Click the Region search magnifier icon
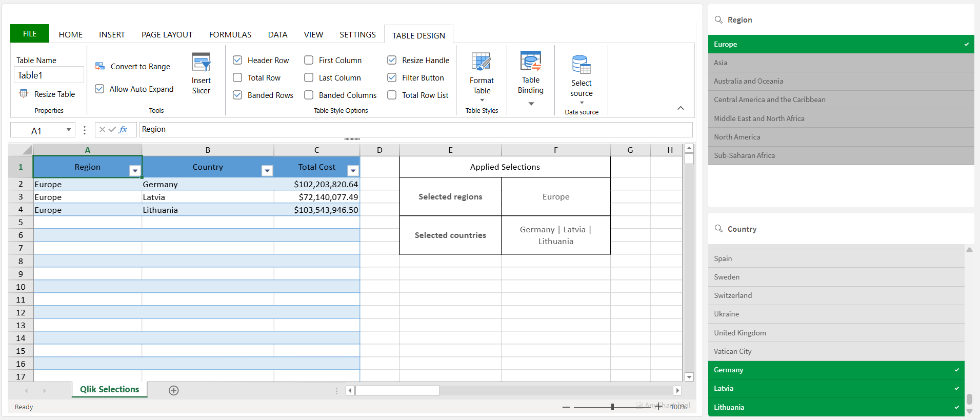The width and height of the screenshot is (980, 420). [x=718, y=19]
